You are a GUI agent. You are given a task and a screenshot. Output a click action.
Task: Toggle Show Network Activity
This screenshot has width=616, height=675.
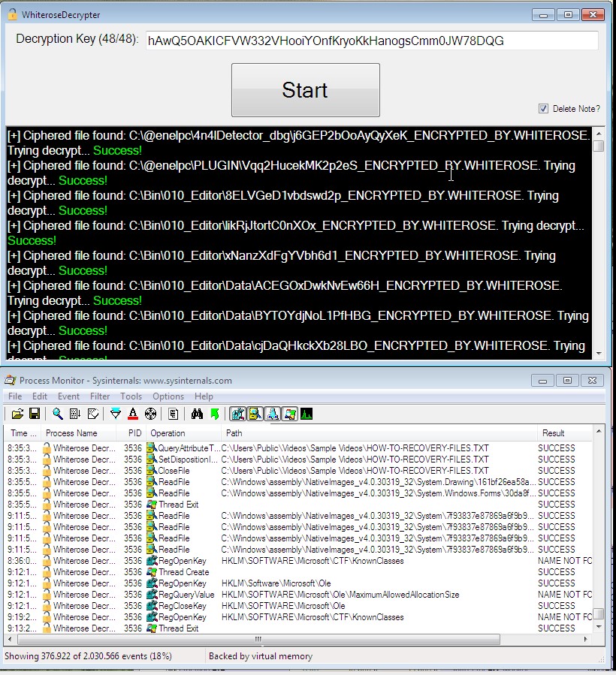(x=272, y=414)
